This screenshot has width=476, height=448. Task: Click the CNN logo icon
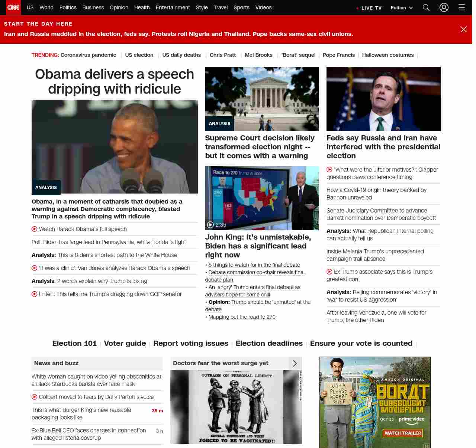click(13, 7)
